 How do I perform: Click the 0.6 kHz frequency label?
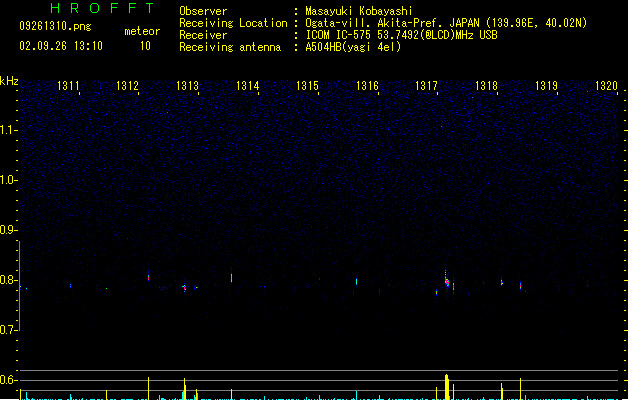[x=8, y=380]
